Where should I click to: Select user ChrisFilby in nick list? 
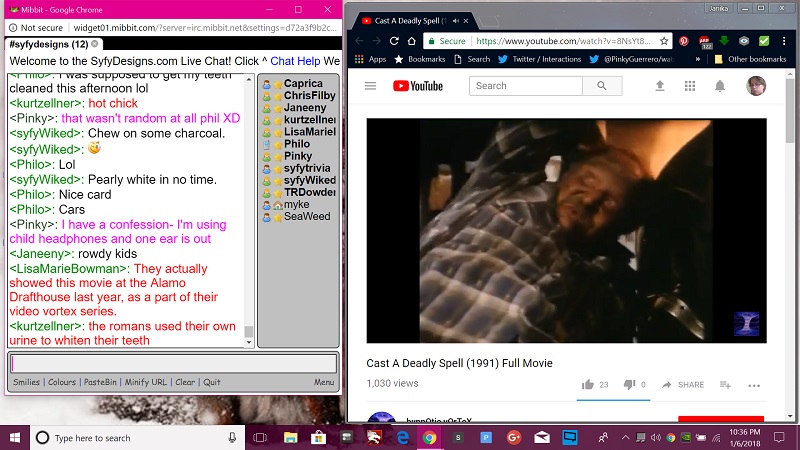point(309,95)
